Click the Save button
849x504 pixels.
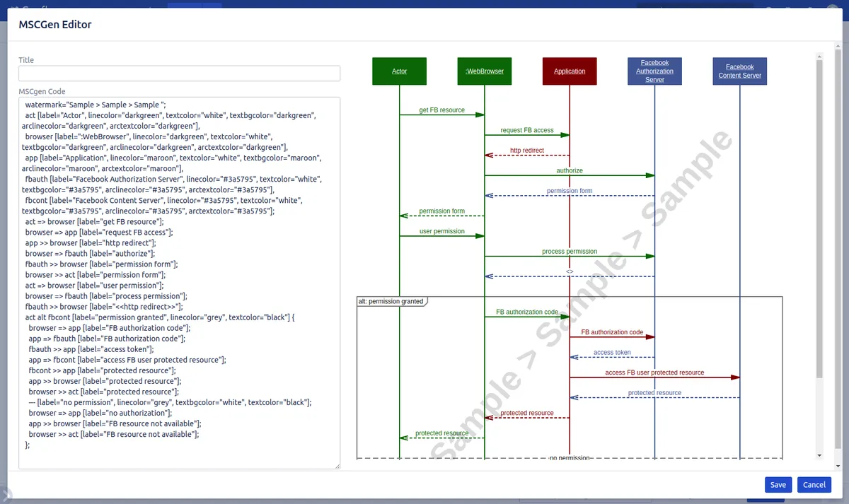coord(778,484)
